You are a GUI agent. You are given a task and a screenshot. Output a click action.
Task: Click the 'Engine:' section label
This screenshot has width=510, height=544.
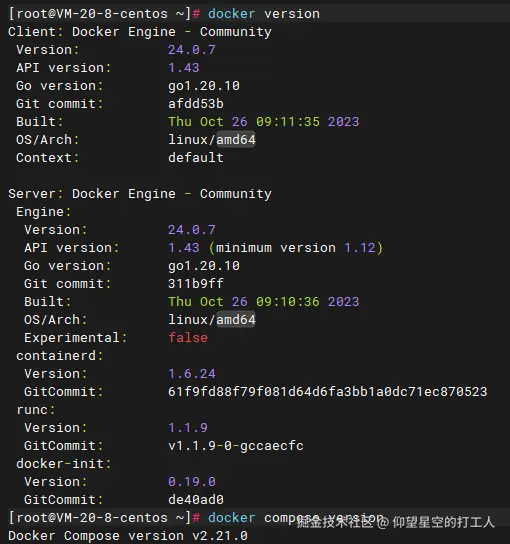[x=44, y=212]
